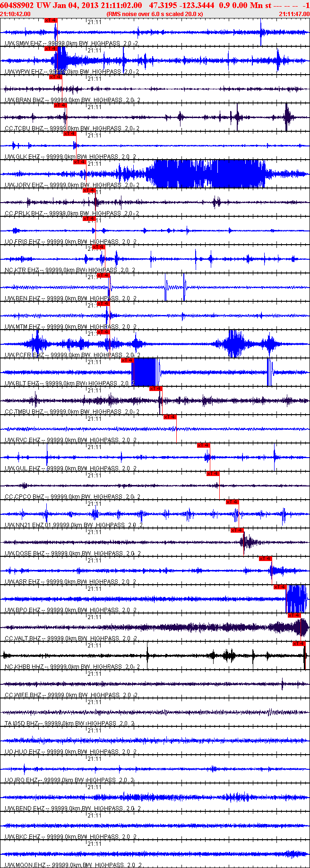310x868 pixels.
Task: Click the UW.JORV EHZ station label
Action: pyautogui.click(x=24, y=185)
